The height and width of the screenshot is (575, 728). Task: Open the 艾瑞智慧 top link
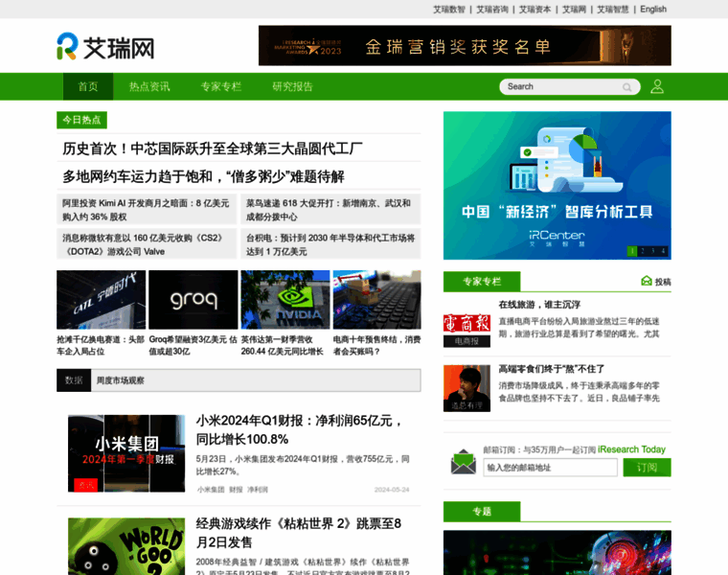tap(613, 10)
